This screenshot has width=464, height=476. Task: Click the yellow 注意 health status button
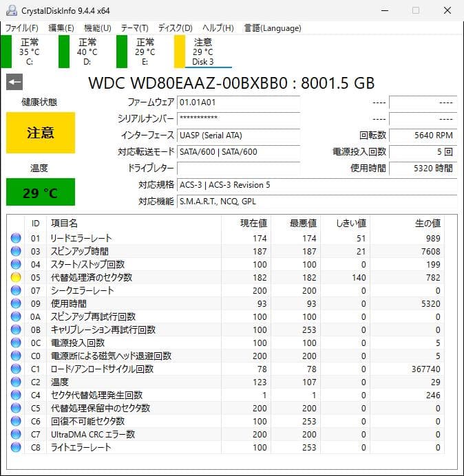point(41,133)
